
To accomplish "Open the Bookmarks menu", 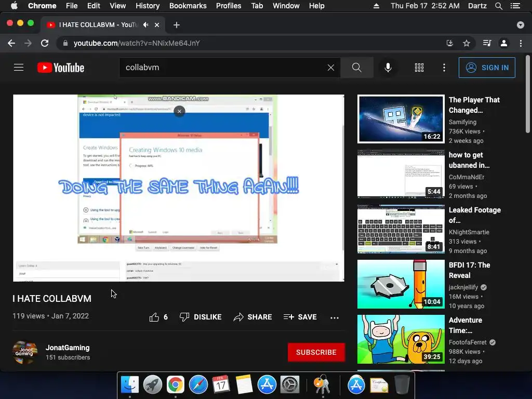I will [188, 6].
